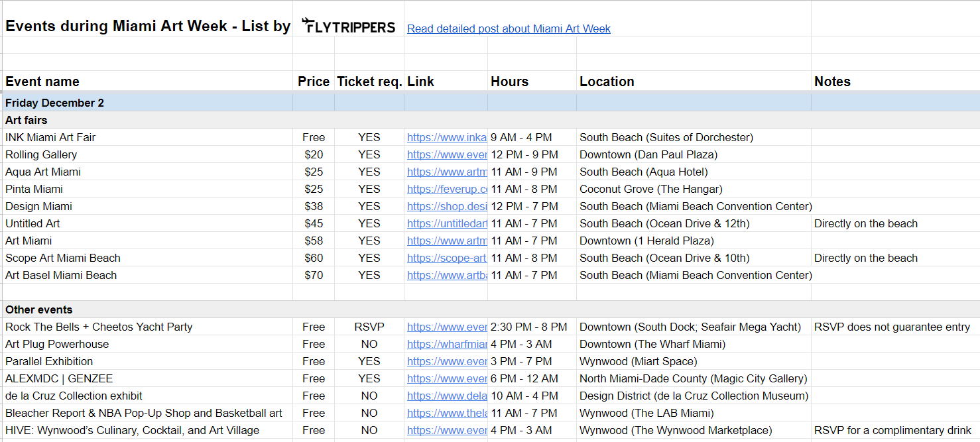Select 'Wynwood (Miart Space)' location cell

click(x=694, y=361)
